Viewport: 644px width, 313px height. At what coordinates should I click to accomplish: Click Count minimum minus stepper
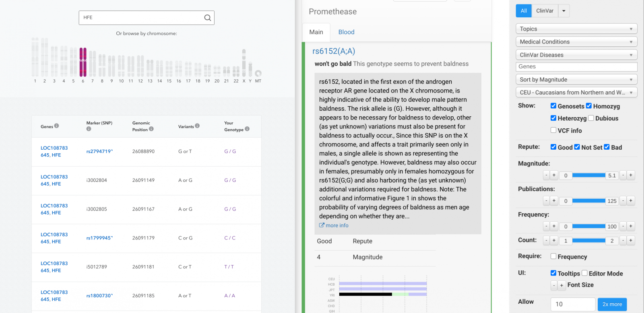point(546,240)
